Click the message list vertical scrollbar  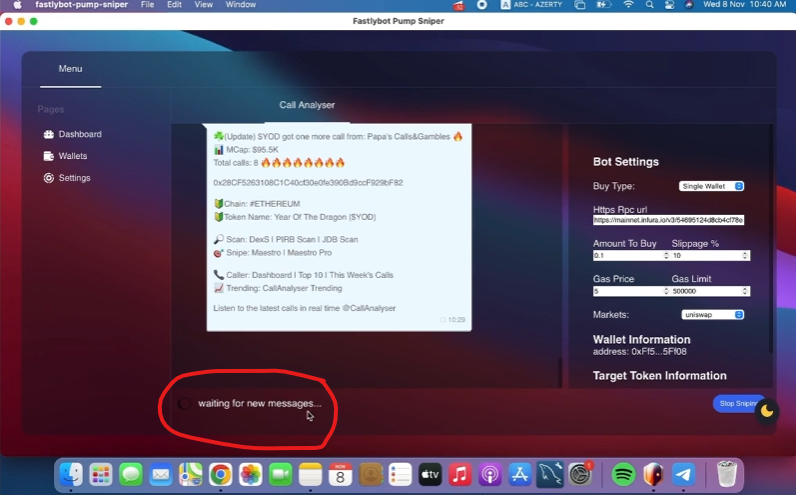560,370
